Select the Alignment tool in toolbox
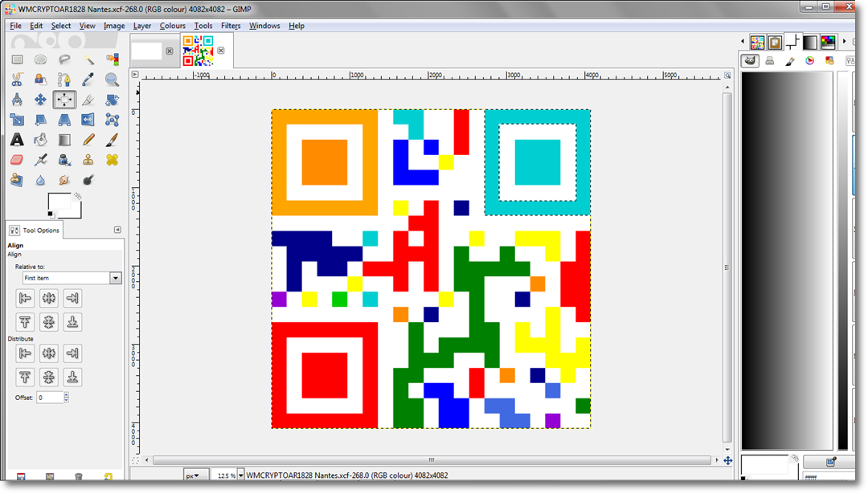Screen dimensions: 868x494 pyautogui.click(x=64, y=100)
